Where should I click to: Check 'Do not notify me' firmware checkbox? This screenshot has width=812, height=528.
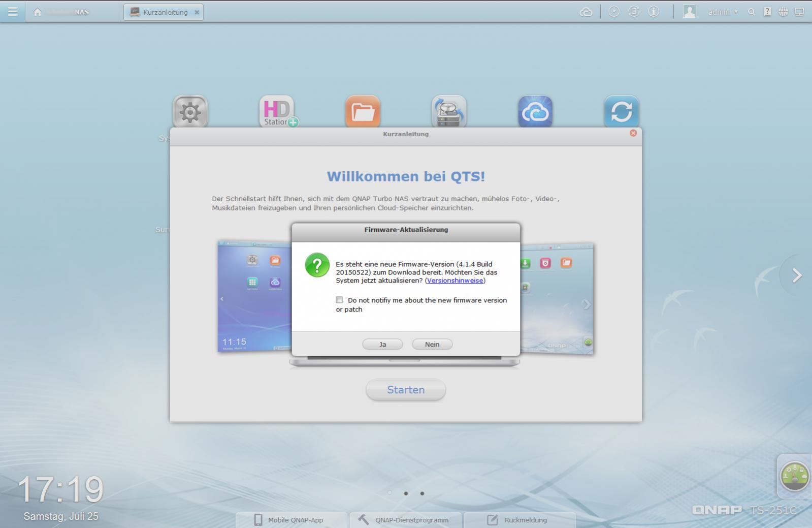[339, 300]
